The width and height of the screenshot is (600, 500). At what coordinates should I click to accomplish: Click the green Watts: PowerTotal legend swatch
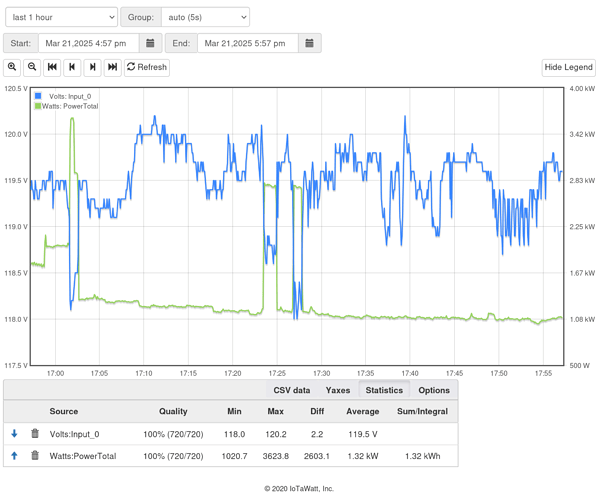(38, 106)
